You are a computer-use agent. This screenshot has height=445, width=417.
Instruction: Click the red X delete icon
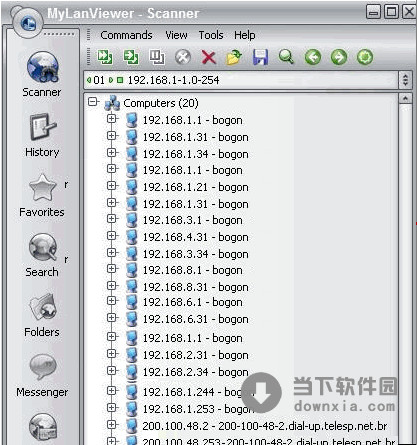209,57
